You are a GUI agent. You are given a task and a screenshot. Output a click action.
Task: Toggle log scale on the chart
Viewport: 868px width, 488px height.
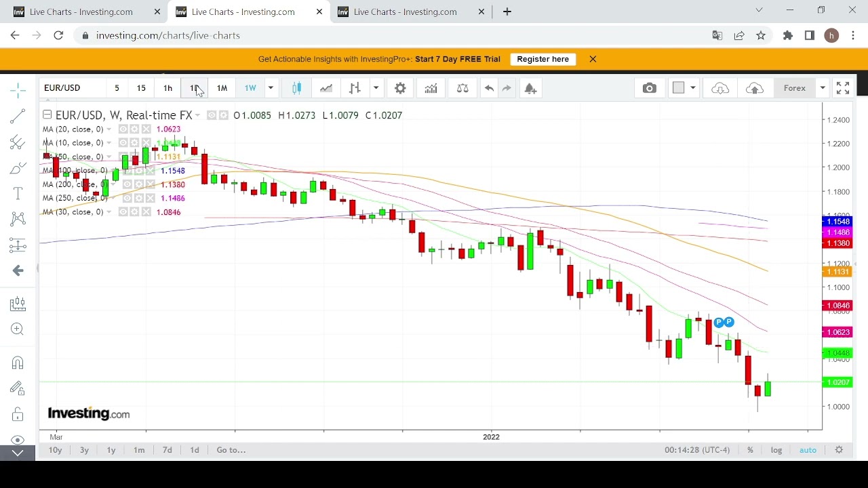pos(776,450)
